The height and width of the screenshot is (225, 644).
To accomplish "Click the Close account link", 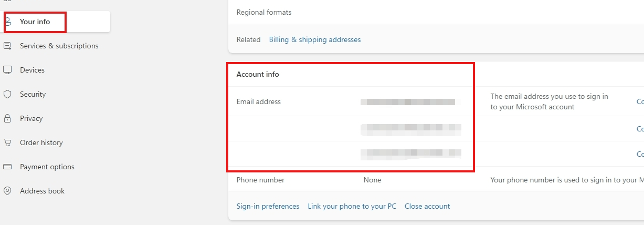I will pos(427,206).
